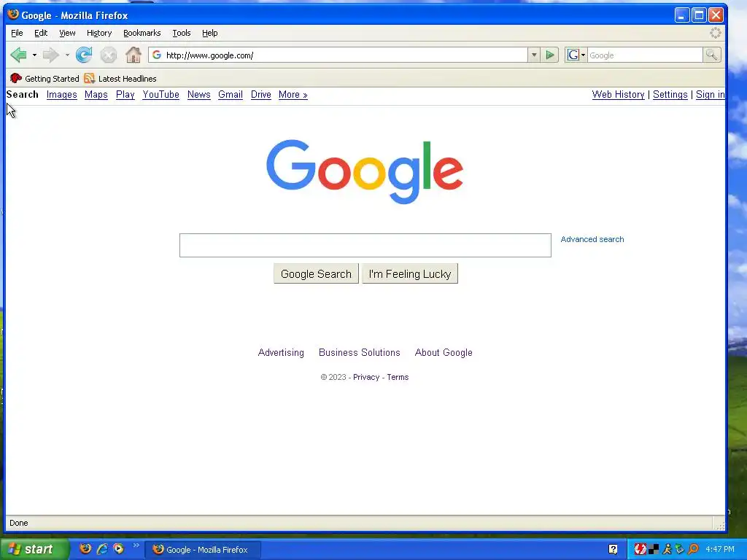Open the Business Solutions footer link
This screenshot has height=560, width=747.
point(359,352)
